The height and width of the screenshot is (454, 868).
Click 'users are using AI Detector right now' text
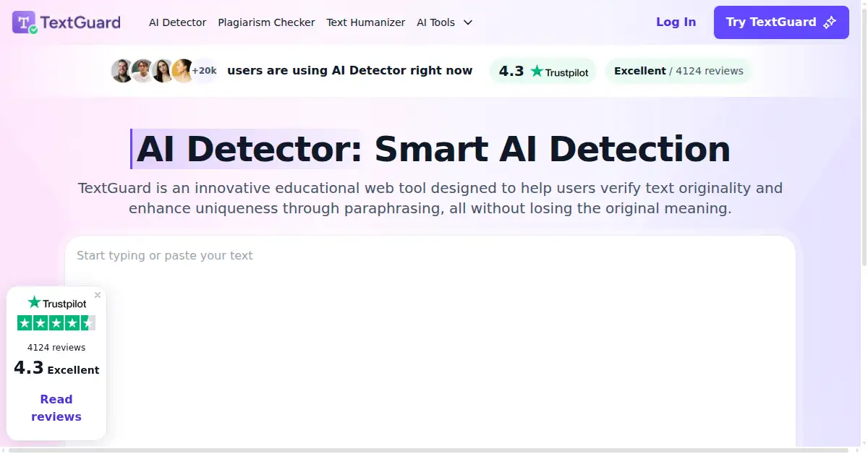(349, 71)
